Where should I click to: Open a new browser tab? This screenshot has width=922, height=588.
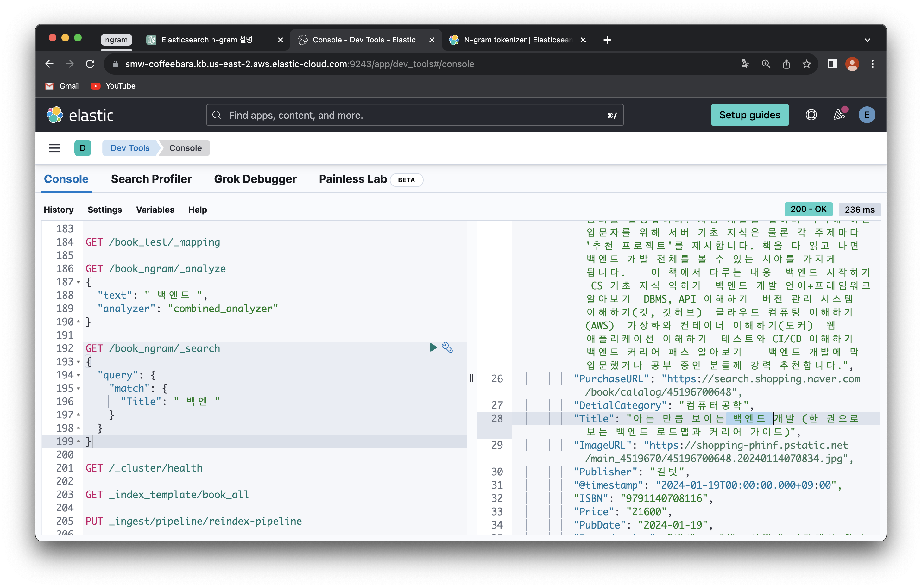click(x=607, y=40)
